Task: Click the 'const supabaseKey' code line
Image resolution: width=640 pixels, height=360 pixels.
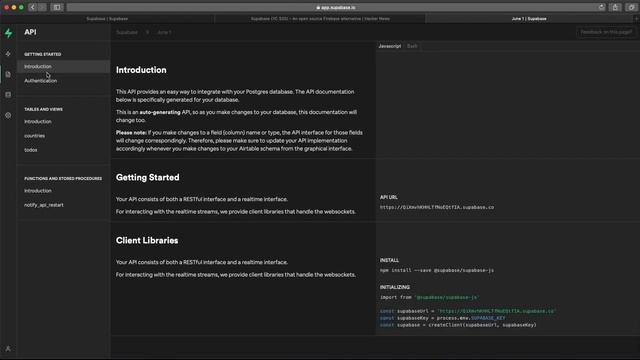Action: (x=442, y=318)
